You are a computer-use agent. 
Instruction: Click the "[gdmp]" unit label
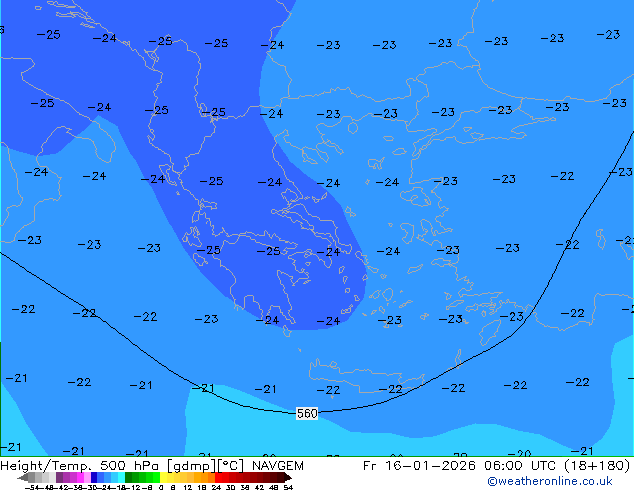pyautogui.click(x=192, y=466)
